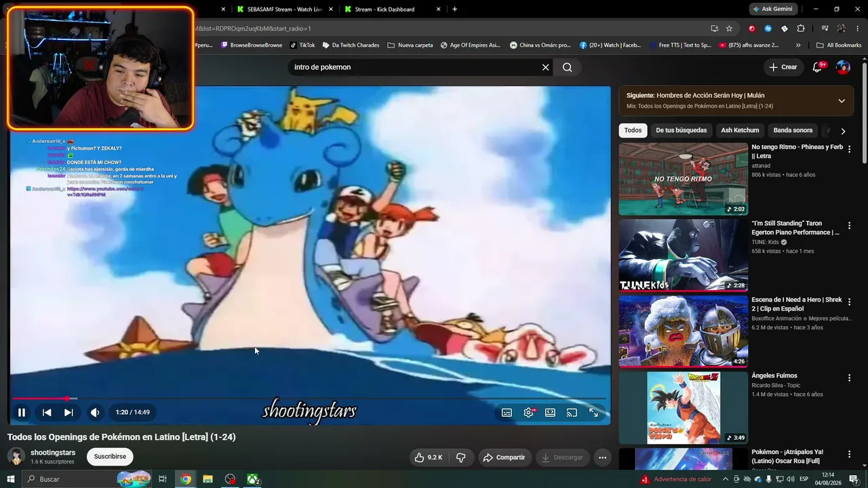
Task: Skip to the next video
Action: (68, 412)
